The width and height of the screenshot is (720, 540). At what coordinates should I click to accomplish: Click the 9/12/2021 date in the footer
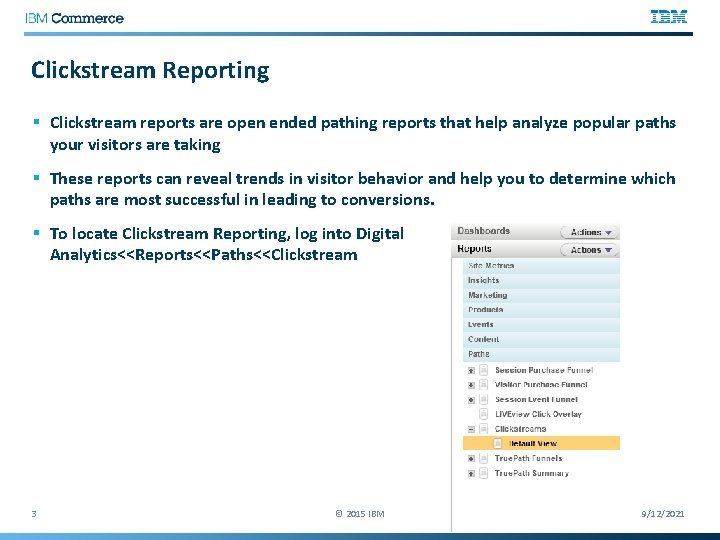click(x=663, y=514)
